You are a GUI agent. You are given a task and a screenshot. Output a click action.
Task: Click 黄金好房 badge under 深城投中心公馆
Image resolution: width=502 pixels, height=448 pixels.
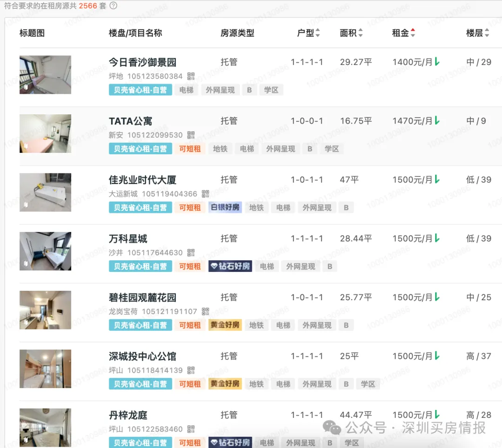tap(225, 384)
